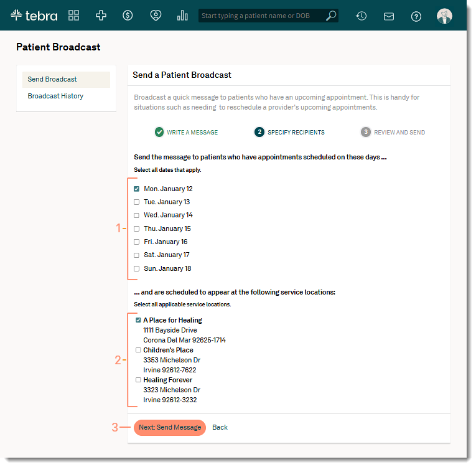The image size is (476, 467).
Task: Open the Messages envelope icon
Action: (x=389, y=16)
